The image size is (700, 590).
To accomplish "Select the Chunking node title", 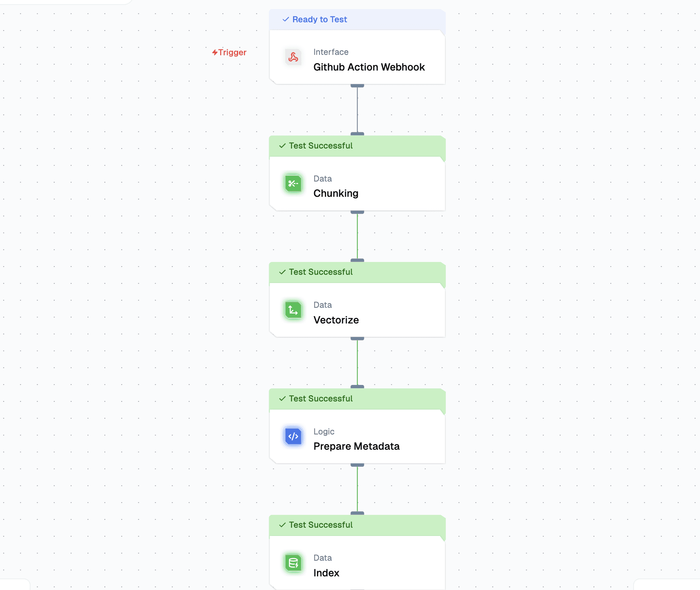I will tap(336, 194).
